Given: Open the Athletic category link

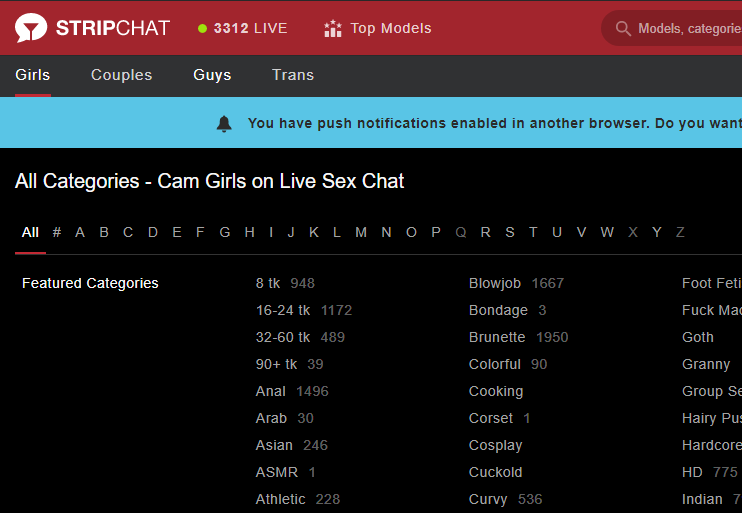Looking at the screenshot, I should (x=281, y=499).
